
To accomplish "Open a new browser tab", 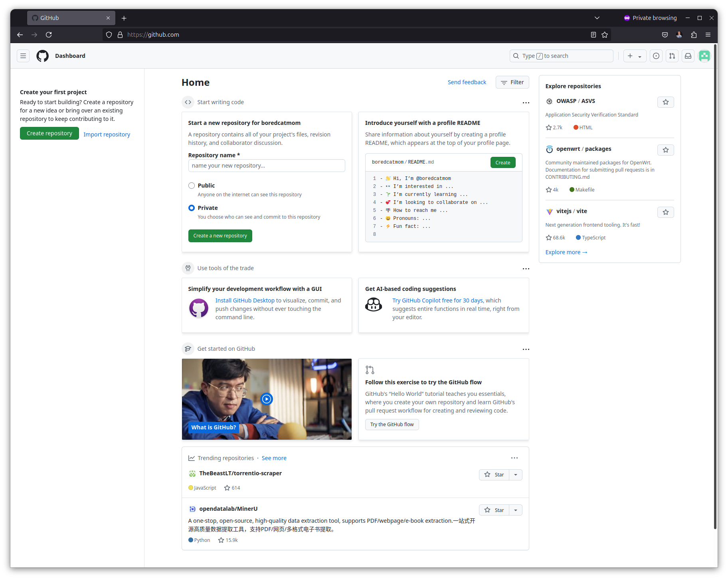I will tap(124, 18).
